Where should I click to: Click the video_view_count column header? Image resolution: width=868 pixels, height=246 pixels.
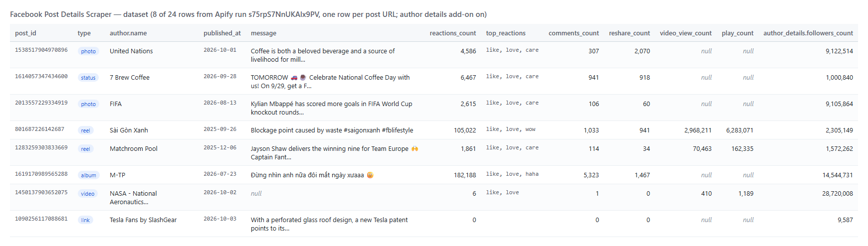(686, 33)
